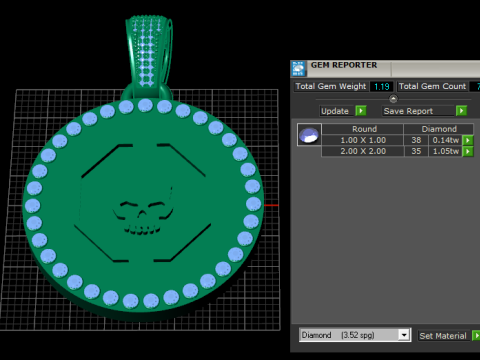Click the green arrow next to Set Material
This screenshot has width=480, height=360.
[476, 336]
